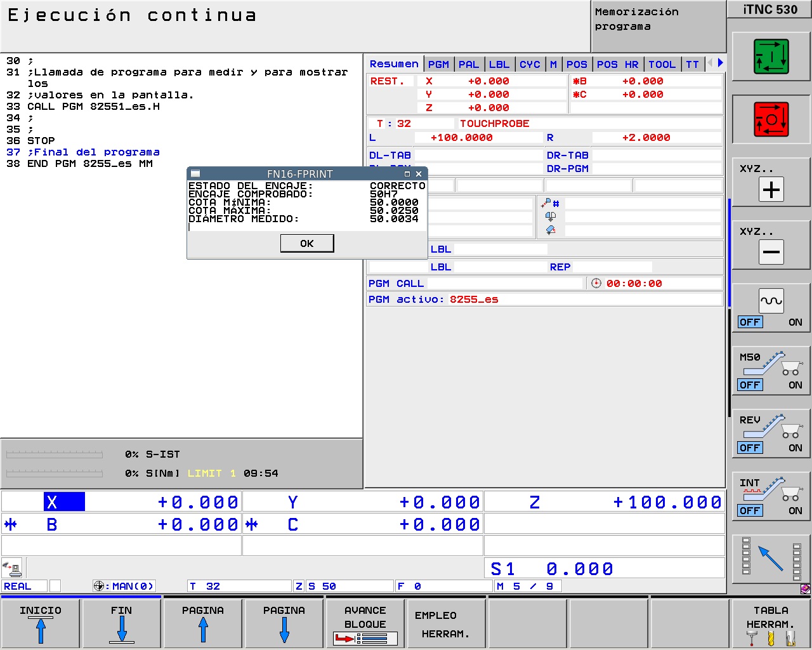812x650 pixels.
Task: Click the TOUCHPROBE tool name
Action: tap(495, 123)
